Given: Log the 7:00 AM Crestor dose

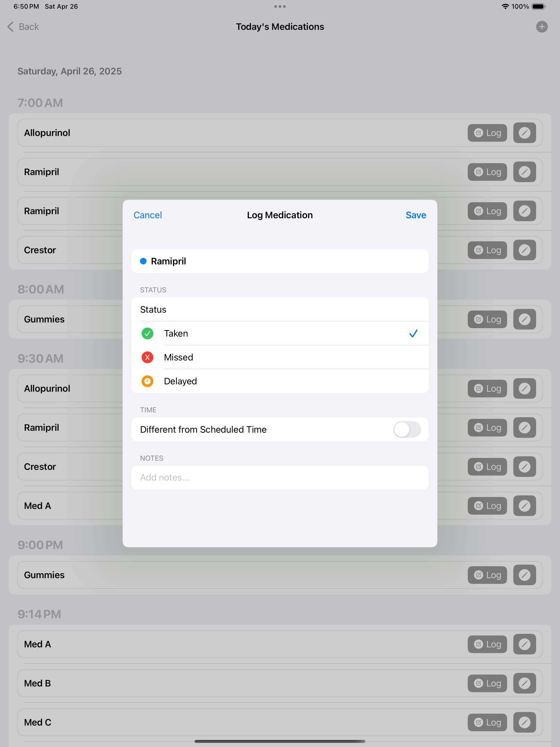Looking at the screenshot, I should point(487,250).
